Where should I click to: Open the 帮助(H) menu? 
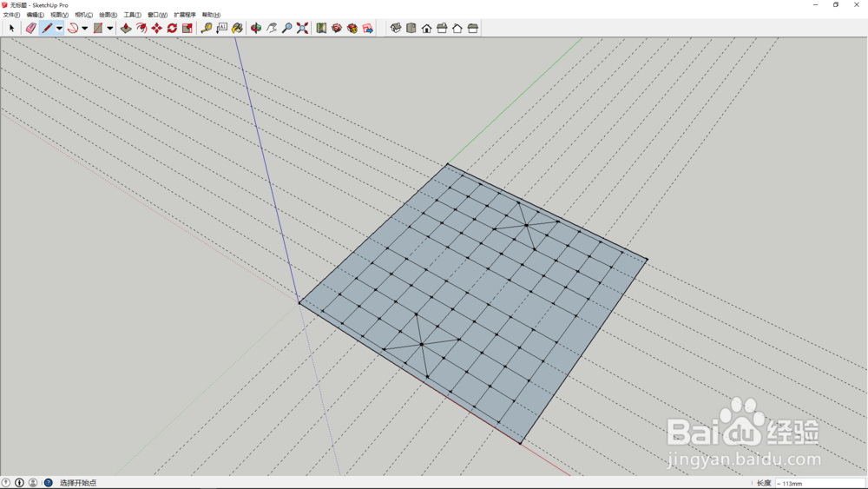pyautogui.click(x=211, y=15)
